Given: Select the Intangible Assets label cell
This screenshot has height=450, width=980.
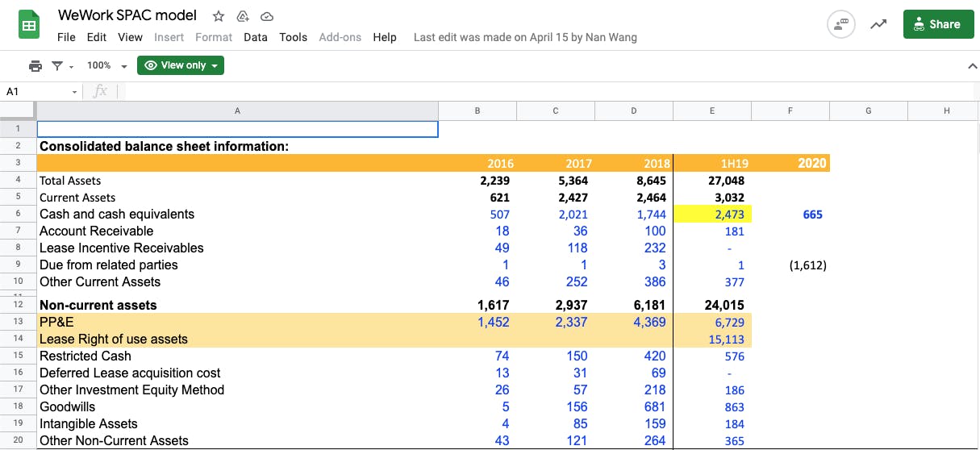Looking at the screenshot, I should [x=237, y=423].
